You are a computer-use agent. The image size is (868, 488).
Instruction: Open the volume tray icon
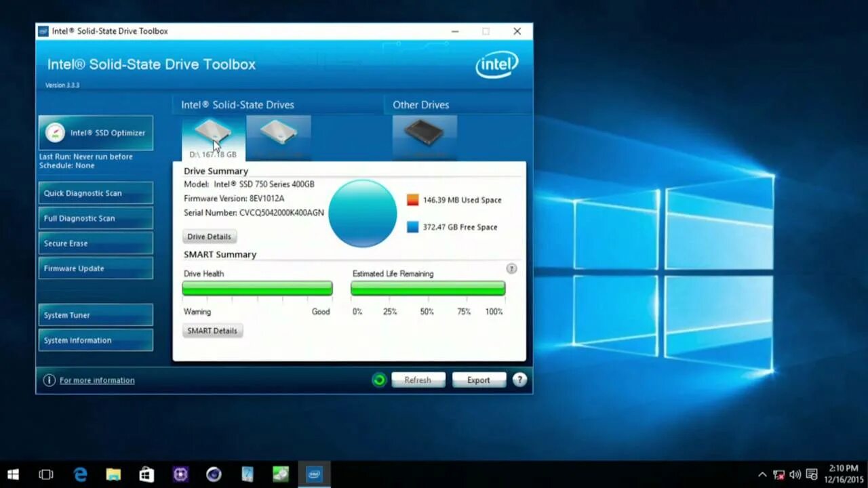[x=795, y=474]
